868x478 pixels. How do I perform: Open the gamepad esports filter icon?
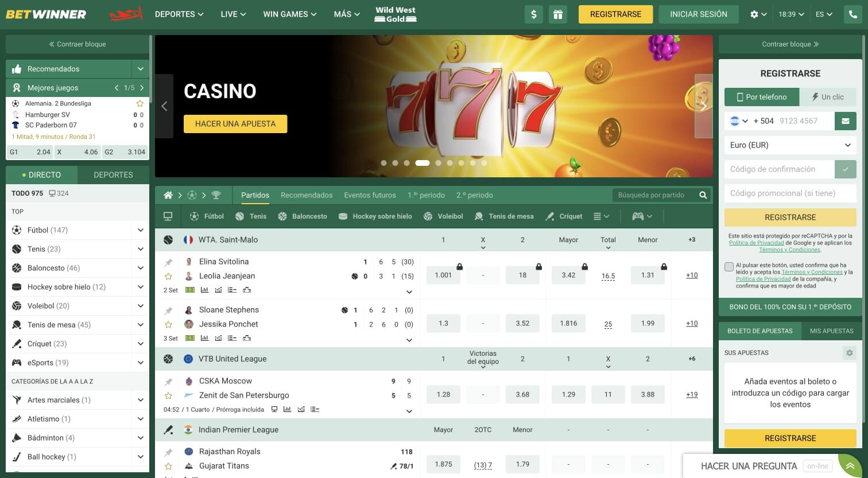[x=638, y=216]
